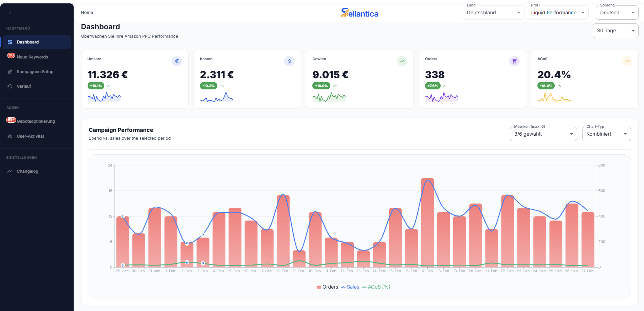Select Neue Keywords in the sidebar
The width and height of the screenshot is (644, 311).
click(32, 57)
